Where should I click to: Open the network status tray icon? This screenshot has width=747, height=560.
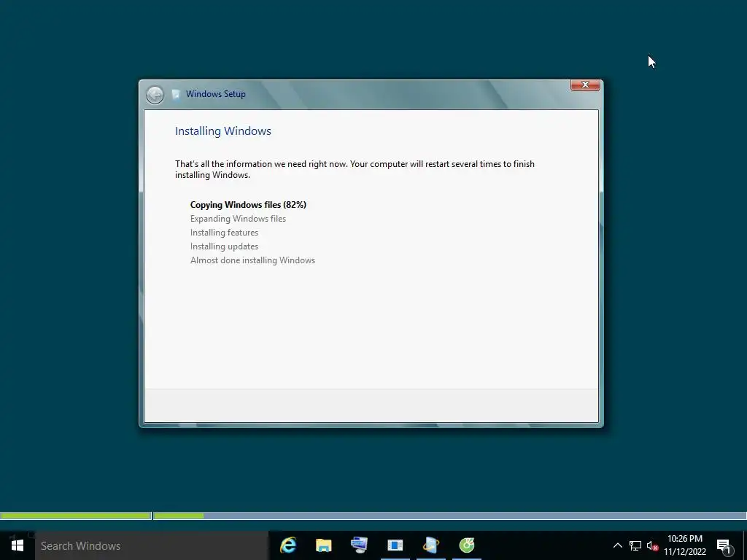(635, 545)
